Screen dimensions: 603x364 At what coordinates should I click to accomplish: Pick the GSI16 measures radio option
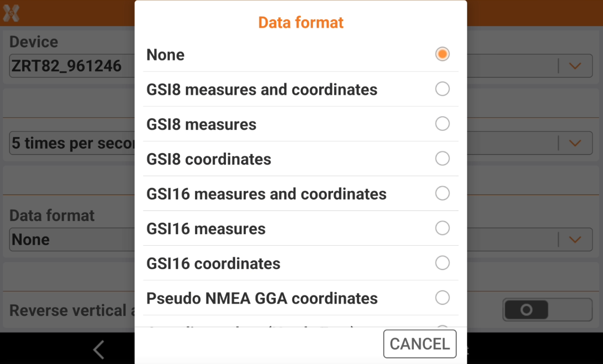tap(442, 228)
